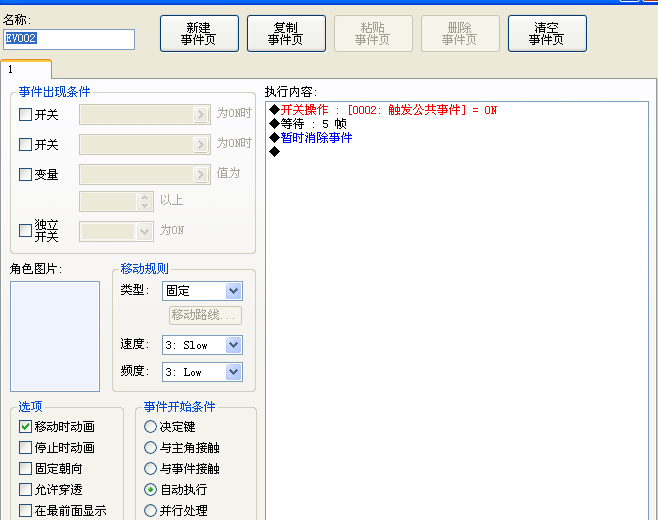Image resolution: width=658 pixels, height=520 pixels.
Task: Open the 频度 dropdown showing 3: Low
Action: tap(202, 372)
